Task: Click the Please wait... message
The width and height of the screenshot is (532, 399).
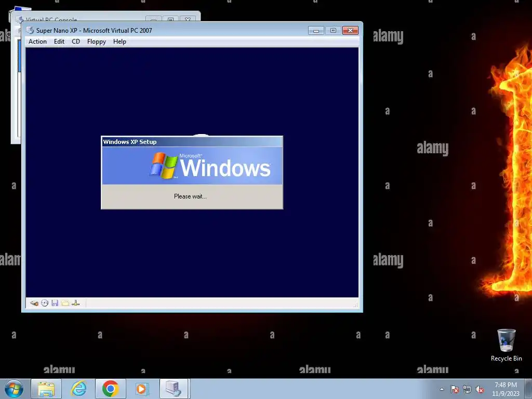Action: [190, 196]
